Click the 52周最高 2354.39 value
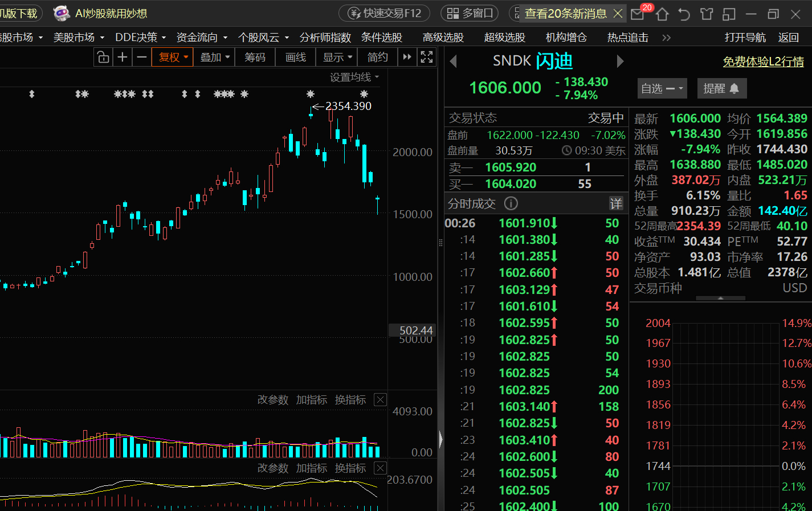812x511 pixels. [x=699, y=226]
